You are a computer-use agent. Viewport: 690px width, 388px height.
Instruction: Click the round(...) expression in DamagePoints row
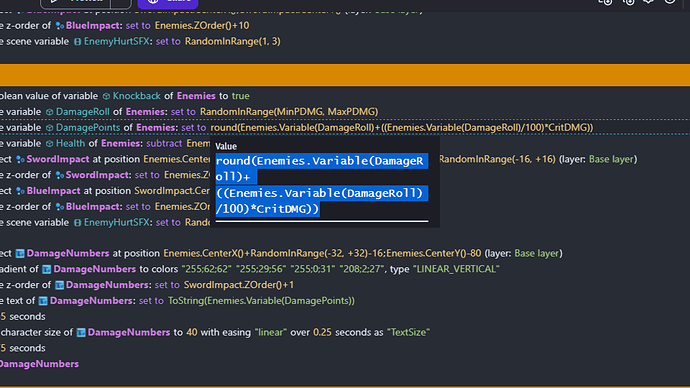[x=402, y=128]
